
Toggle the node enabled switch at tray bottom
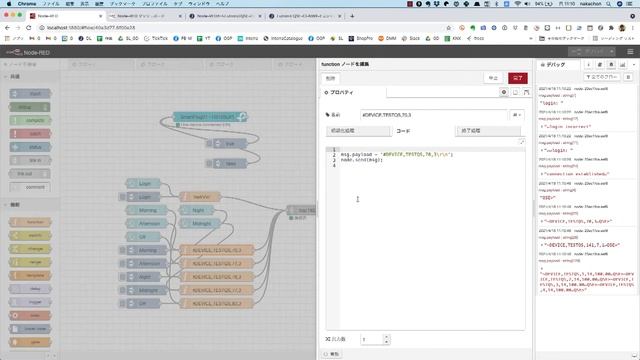pos(331,354)
